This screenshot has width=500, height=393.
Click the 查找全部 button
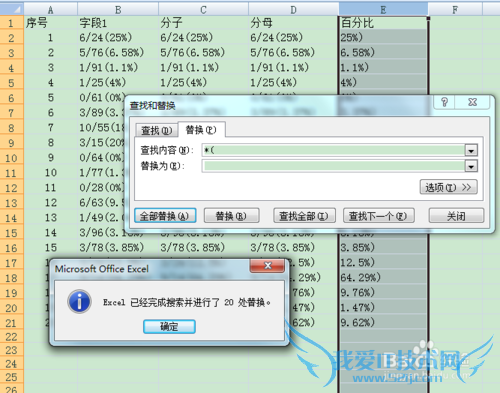(304, 216)
